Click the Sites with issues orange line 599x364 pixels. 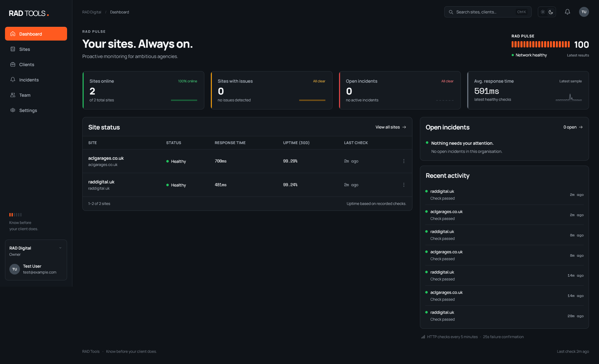pos(312,100)
